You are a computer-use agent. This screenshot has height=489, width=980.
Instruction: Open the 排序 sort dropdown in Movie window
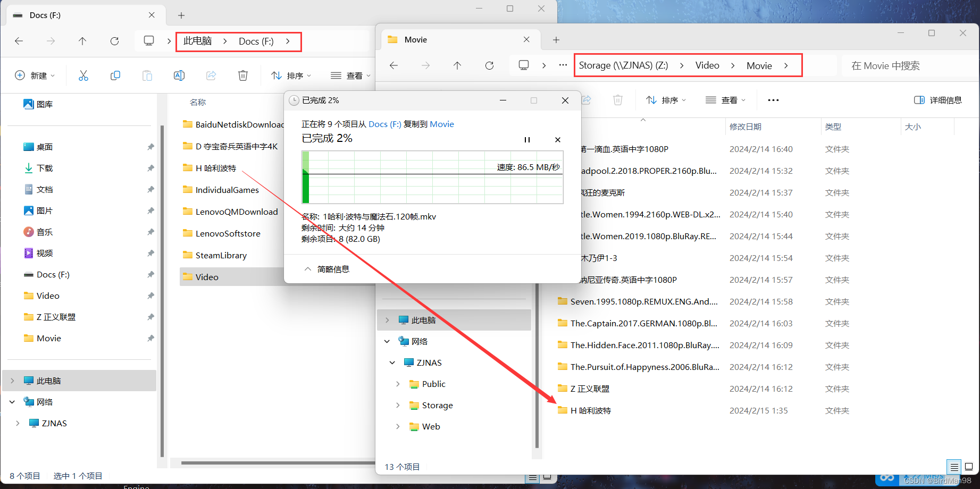pyautogui.click(x=666, y=100)
